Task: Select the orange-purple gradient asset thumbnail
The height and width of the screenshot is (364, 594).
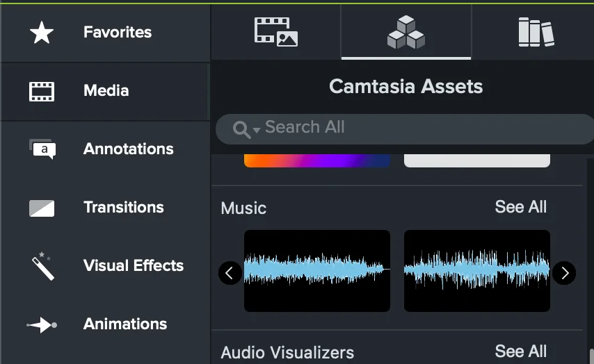Action: (x=317, y=160)
